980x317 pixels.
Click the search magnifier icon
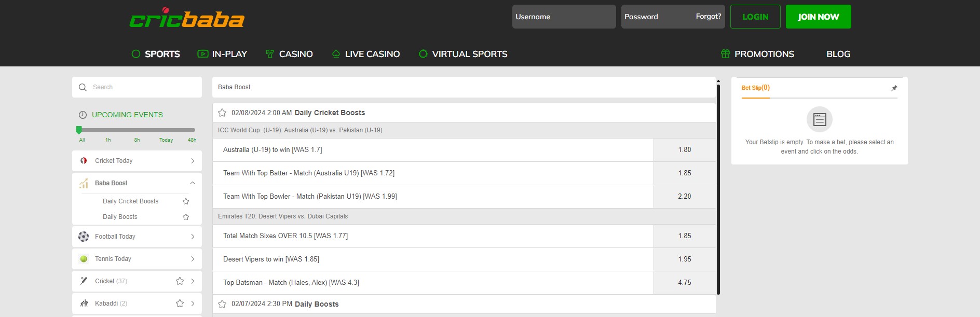tap(83, 87)
